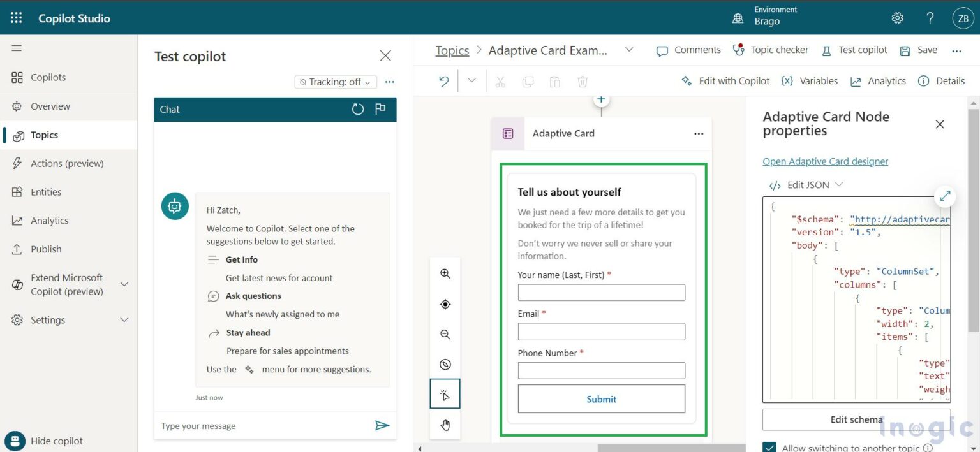Click the Reset view icon on canvas toolbar
Screen dimensions: 980x452
coord(445,304)
